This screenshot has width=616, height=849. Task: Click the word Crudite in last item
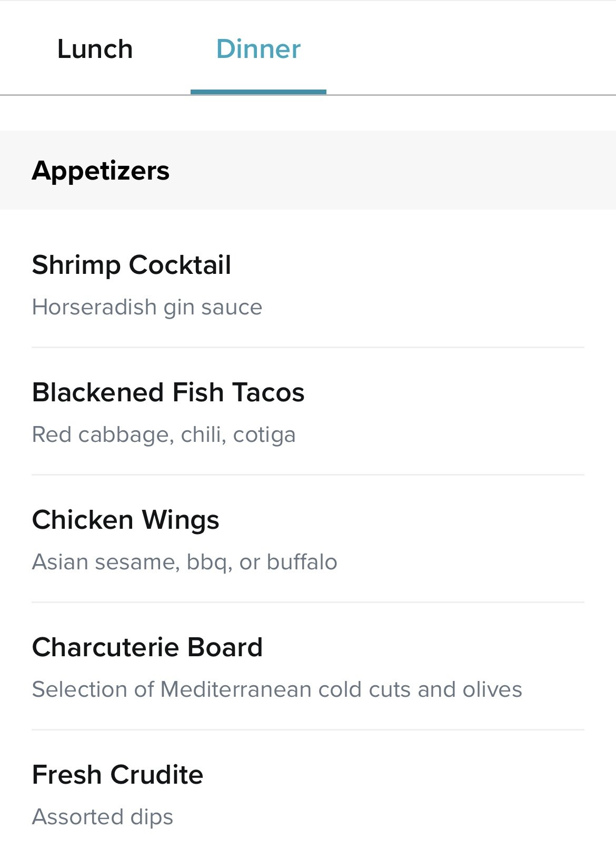coord(157,775)
